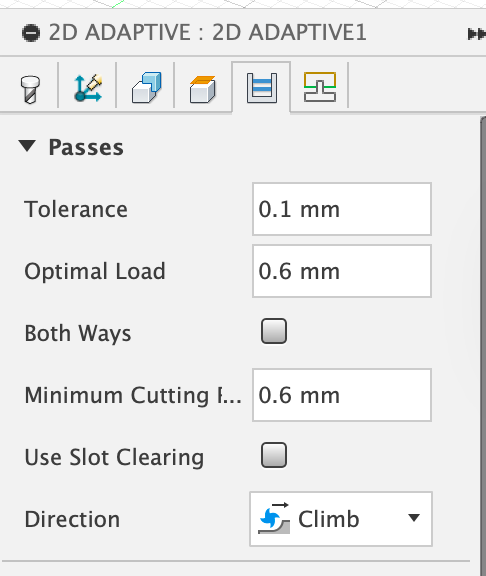Enable the Use Slot Clearing checkbox
The height and width of the screenshot is (576, 486).
(274, 455)
